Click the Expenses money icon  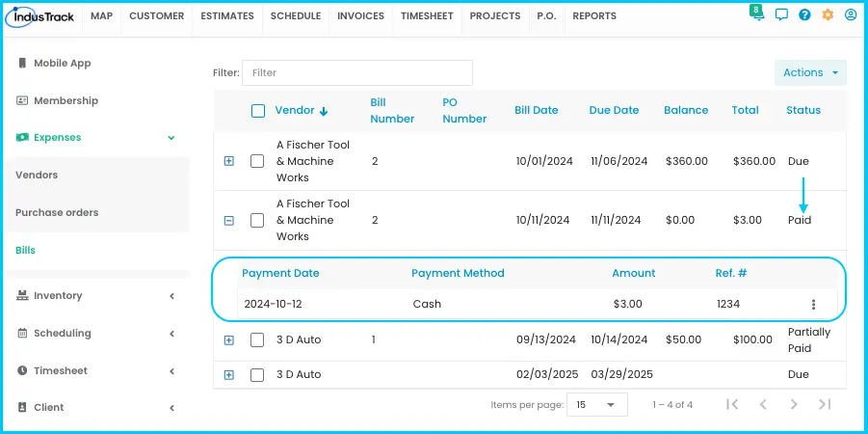pos(22,137)
